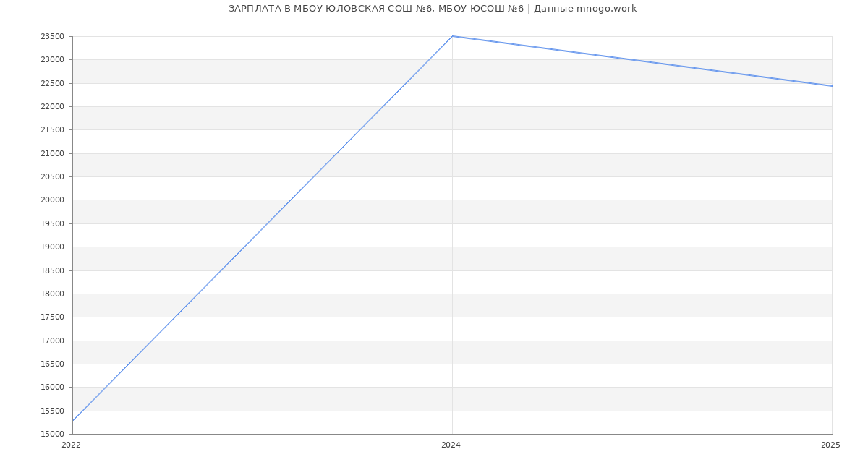Click the 23500 y-axis value
868x470 pixels.
pos(53,36)
